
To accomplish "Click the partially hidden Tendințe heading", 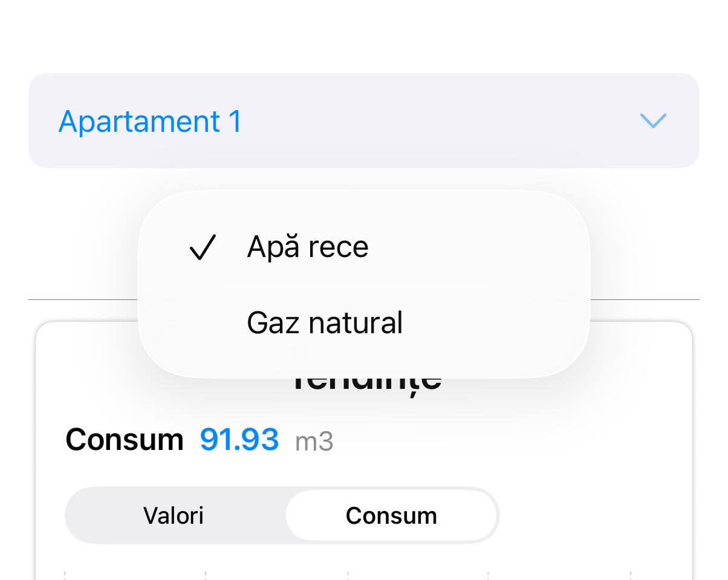I will coord(366,384).
